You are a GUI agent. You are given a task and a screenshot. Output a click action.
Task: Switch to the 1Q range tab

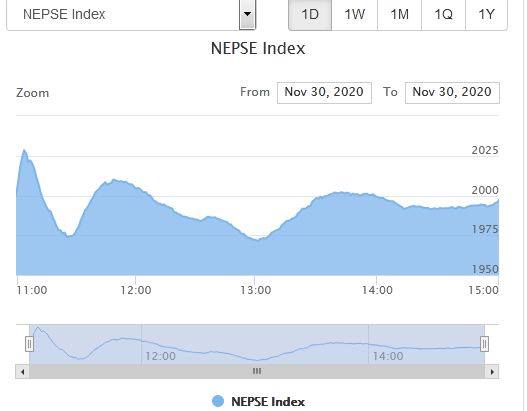(x=443, y=14)
